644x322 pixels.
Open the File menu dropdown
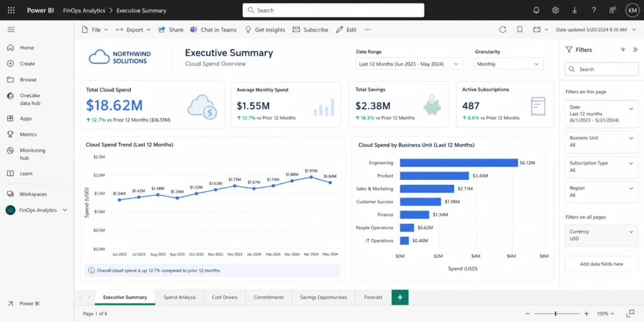pyautogui.click(x=95, y=30)
